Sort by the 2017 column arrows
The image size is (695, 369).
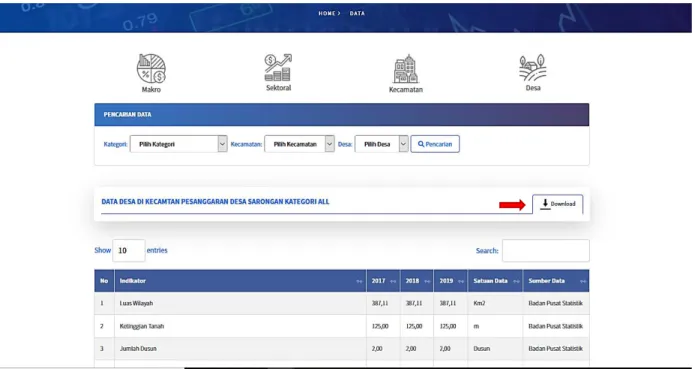click(393, 281)
